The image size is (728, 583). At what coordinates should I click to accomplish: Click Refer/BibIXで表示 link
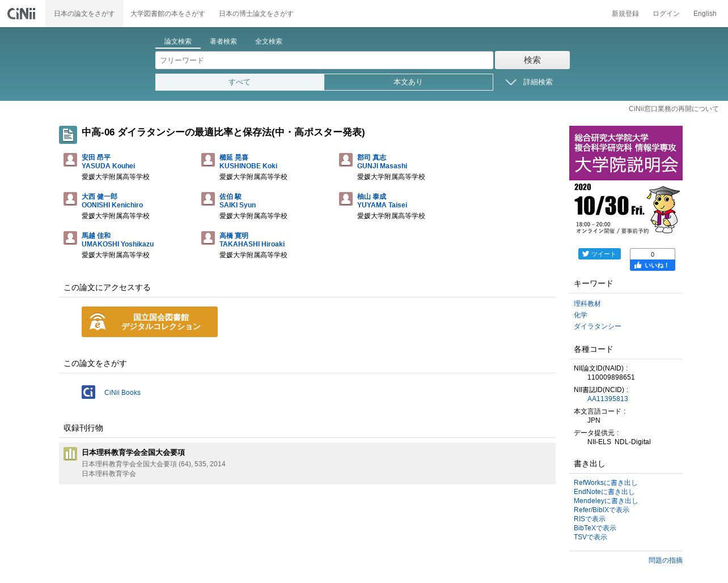pos(602,510)
